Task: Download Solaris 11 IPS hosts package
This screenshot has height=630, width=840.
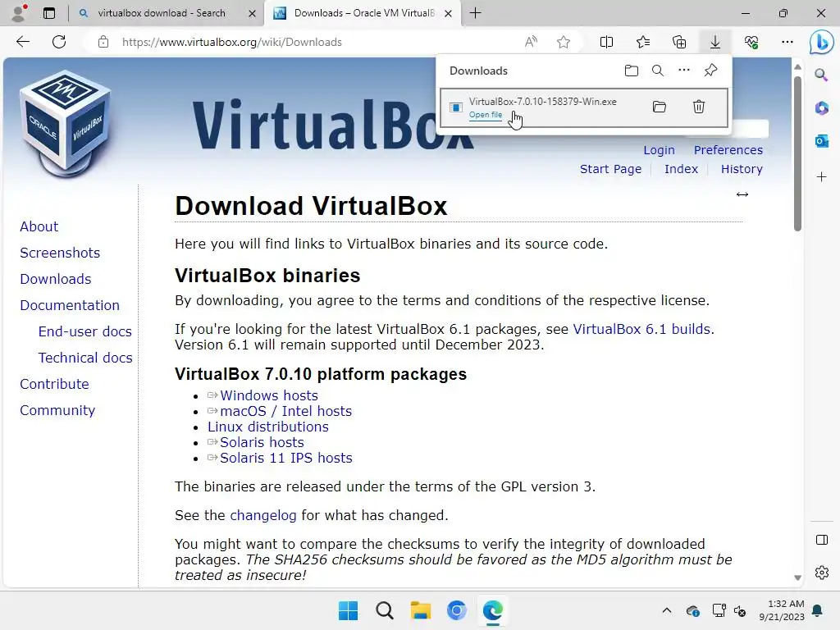Action: (286, 458)
